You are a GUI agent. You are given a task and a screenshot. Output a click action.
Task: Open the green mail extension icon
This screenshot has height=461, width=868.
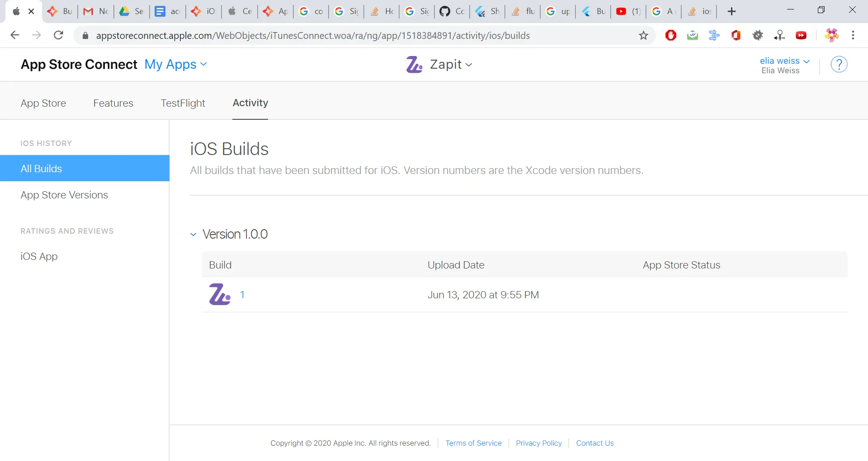pos(693,35)
